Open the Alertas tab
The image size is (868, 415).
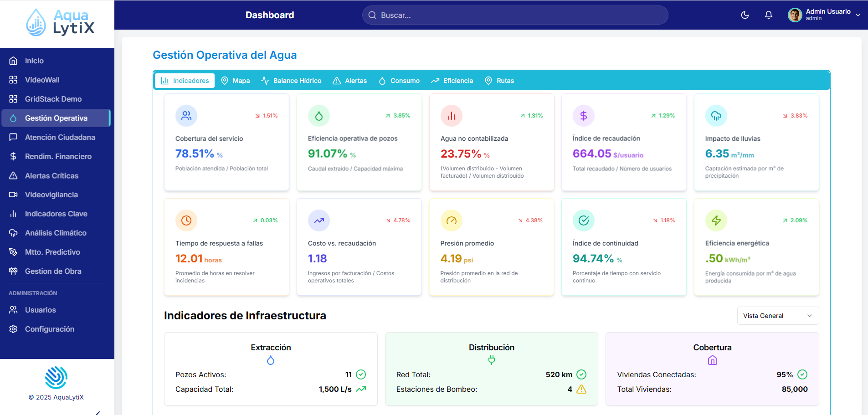coord(349,81)
